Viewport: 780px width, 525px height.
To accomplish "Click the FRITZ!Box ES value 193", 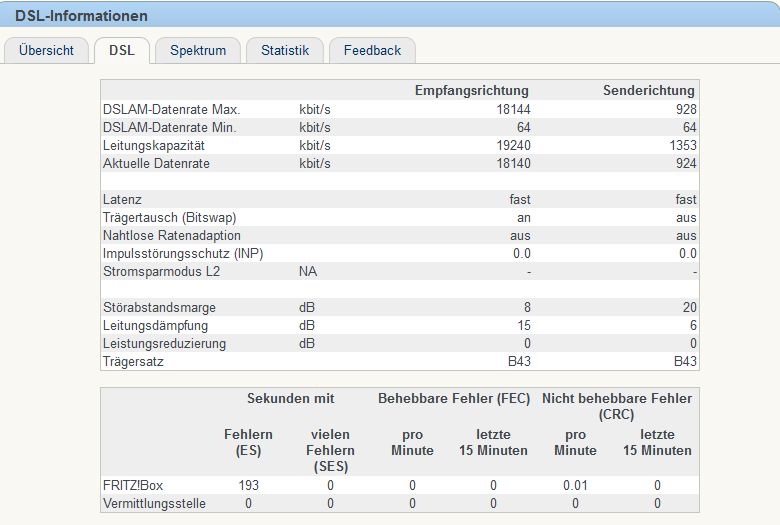I will click(248, 486).
